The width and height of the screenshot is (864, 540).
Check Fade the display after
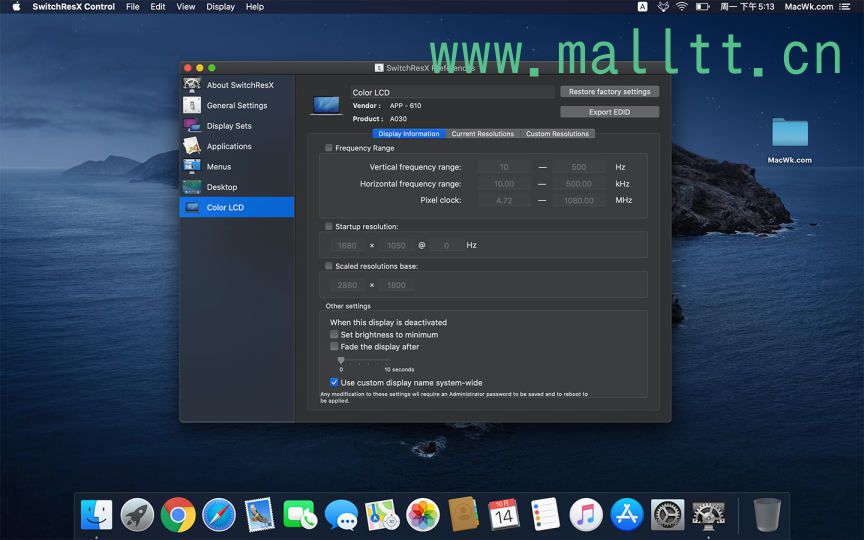pos(334,347)
